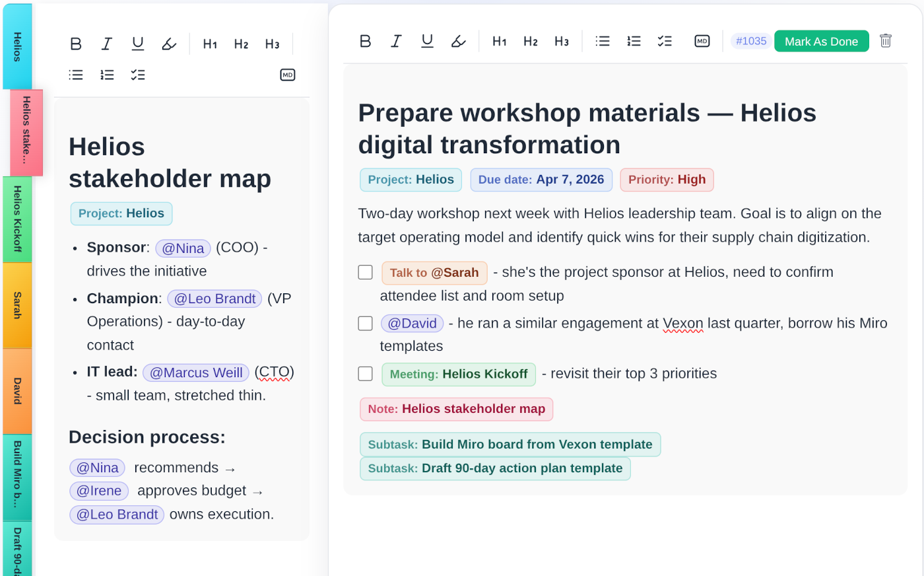924x576 pixels.
Task: Click the @Irene mention
Action: (x=99, y=491)
